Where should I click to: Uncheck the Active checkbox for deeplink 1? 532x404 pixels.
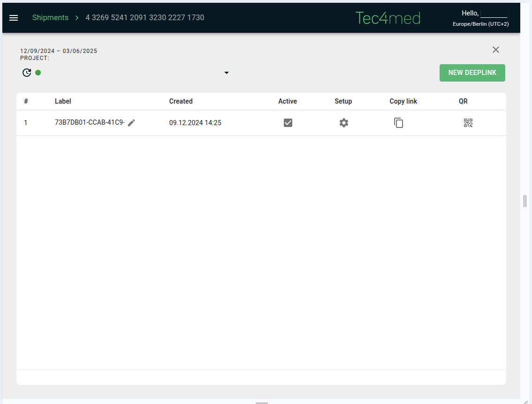(288, 123)
